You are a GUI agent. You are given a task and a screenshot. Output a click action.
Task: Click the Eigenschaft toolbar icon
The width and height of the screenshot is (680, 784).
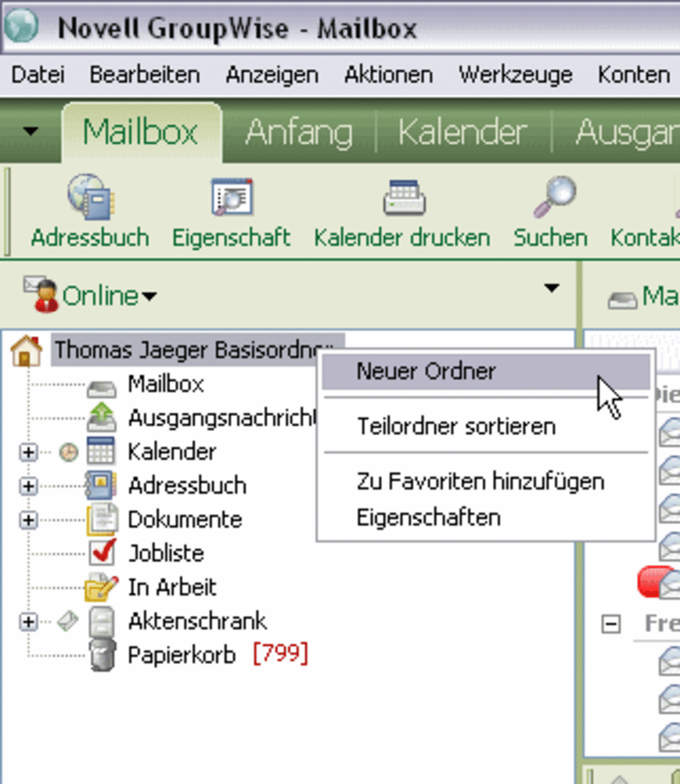coord(232,197)
